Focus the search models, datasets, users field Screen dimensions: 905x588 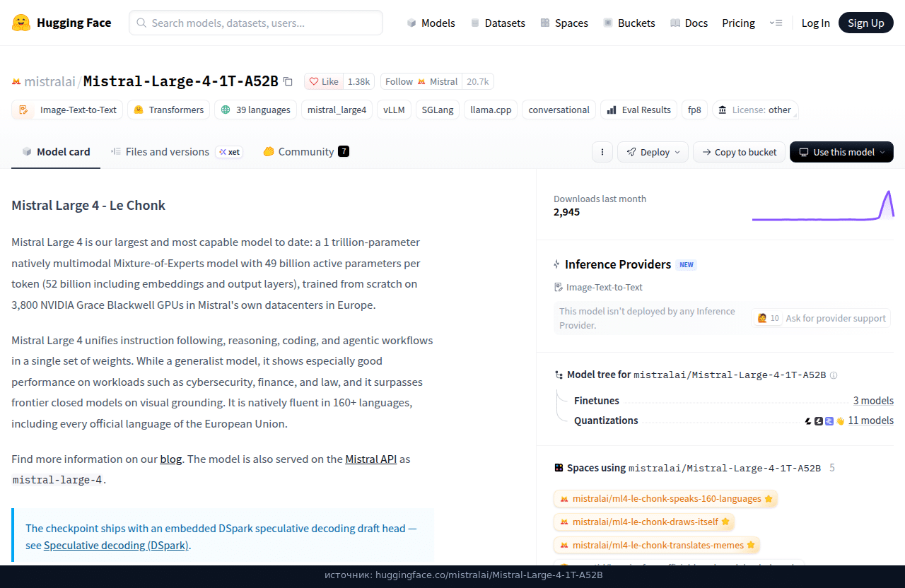(x=256, y=23)
